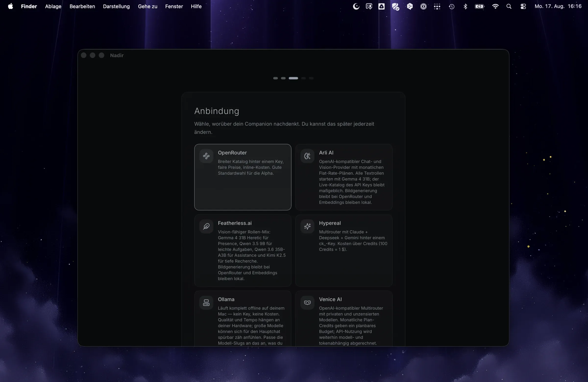This screenshot has width=588, height=382.
Task: Open the Fenster menu
Action: click(x=174, y=6)
